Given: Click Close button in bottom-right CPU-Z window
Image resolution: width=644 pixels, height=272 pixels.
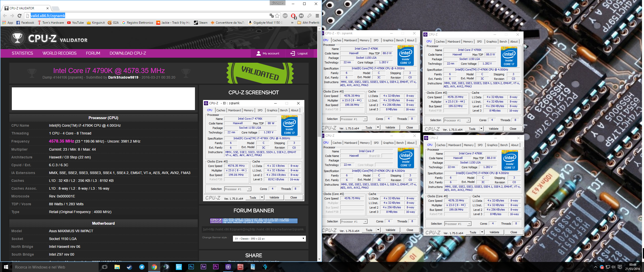Looking at the screenshot, I should click(x=514, y=232).
